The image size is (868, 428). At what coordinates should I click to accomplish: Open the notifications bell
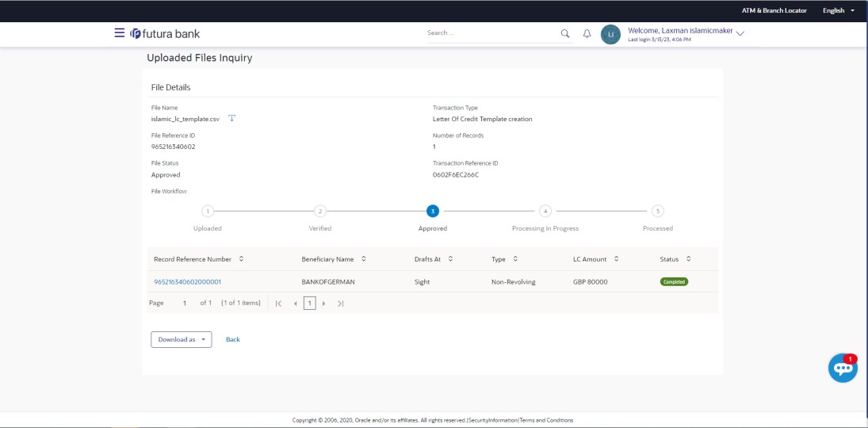pos(587,34)
